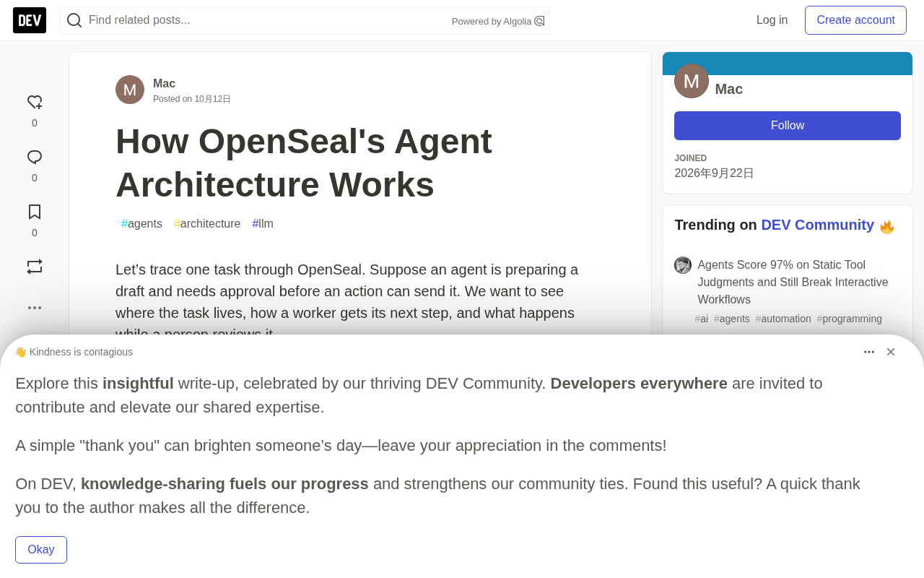The height and width of the screenshot is (578, 924).
Task: Bookmark this post with the save icon
Action: 35,212
